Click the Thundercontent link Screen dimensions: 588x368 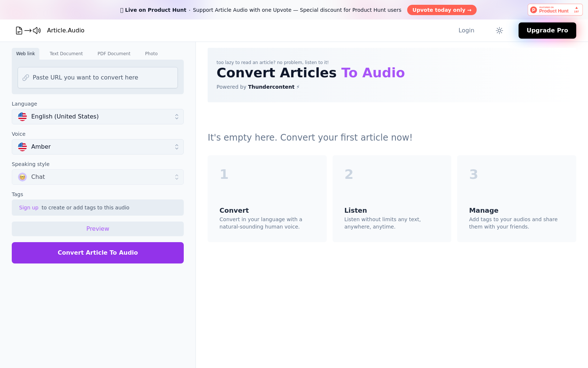tap(271, 87)
